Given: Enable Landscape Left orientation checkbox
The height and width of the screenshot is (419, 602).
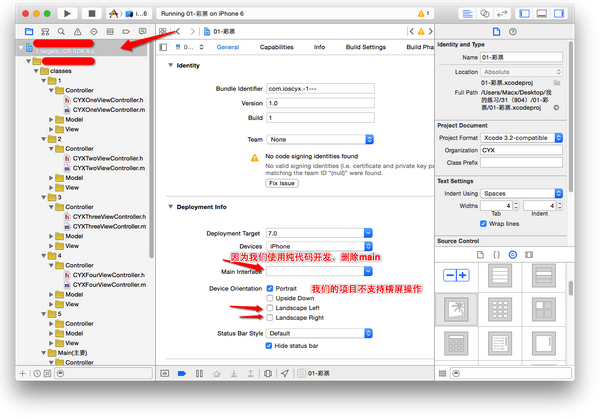Looking at the screenshot, I should (270, 308).
